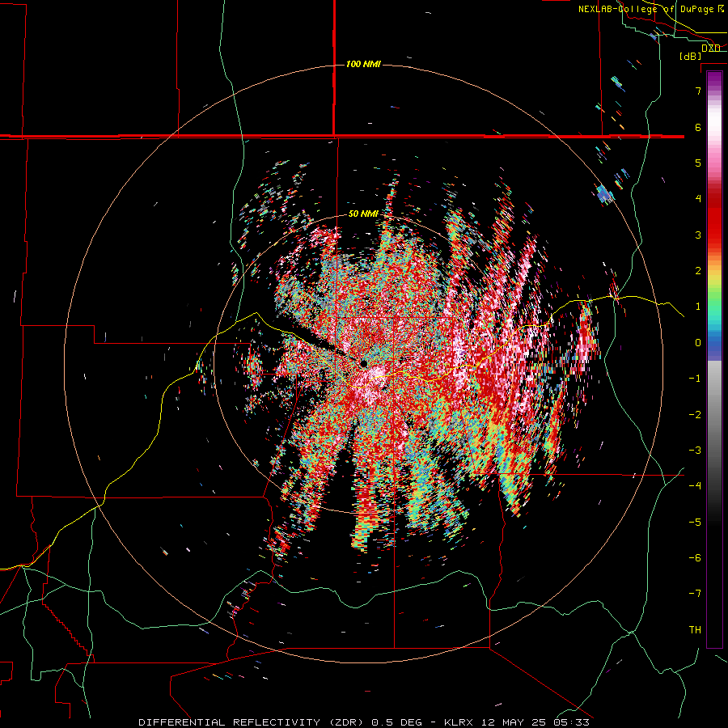
Task: Click the '-7' tick on the color scale
Action: 695,594
